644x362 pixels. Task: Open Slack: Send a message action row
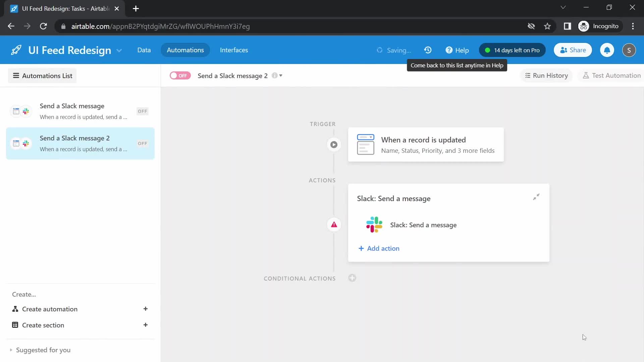click(448, 225)
